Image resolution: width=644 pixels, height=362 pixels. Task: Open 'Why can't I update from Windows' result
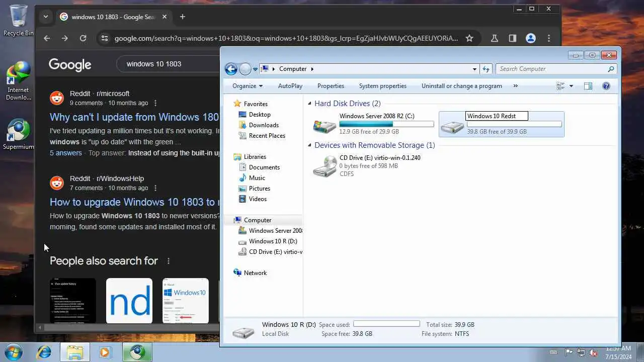click(x=134, y=117)
